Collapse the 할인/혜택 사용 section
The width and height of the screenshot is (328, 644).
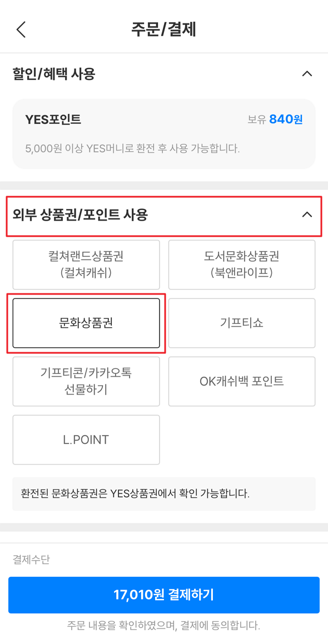[x=308, y=74]
